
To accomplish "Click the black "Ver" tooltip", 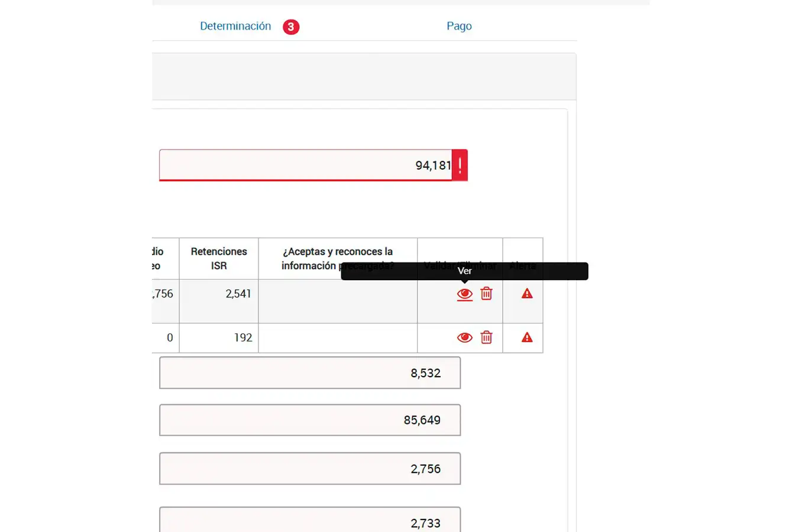I will [x=464, y=271].
